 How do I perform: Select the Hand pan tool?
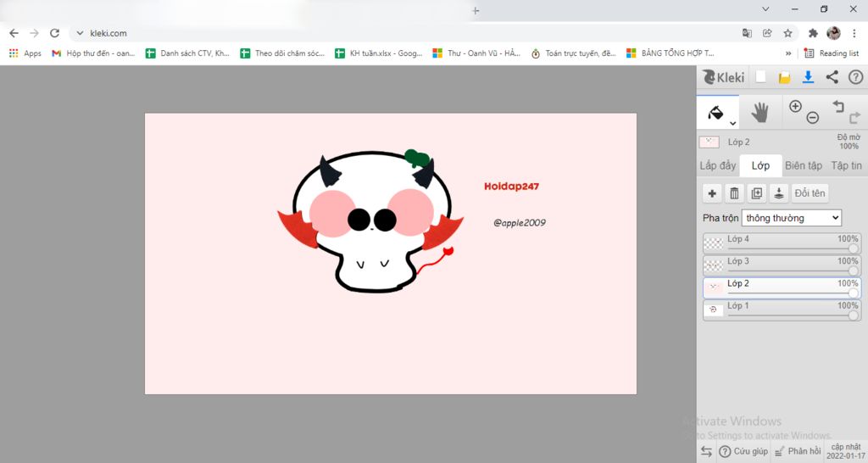pyautogui.click(x=760, y=113)
